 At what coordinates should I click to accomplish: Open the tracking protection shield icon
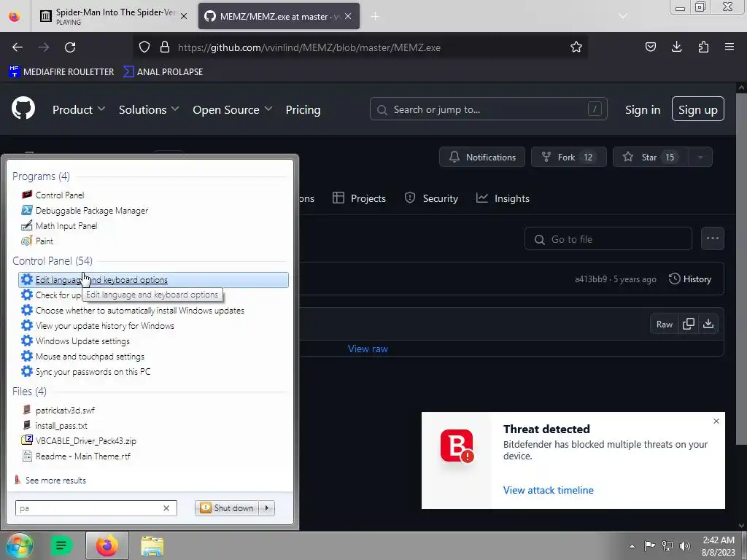click(x=144, y=47)
